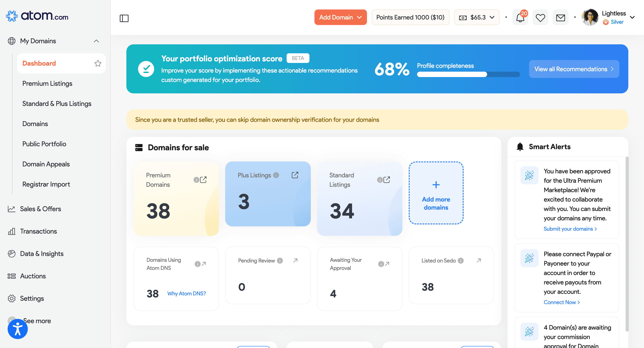Open Public Portfolio menu item
The height and width of the screenshot is (348, 644).
(44, 144)
